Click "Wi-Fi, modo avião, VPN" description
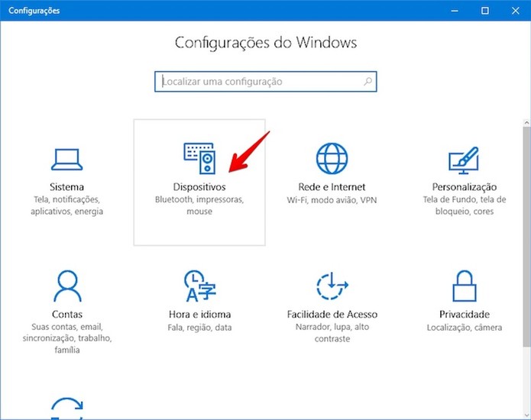This screenshot has height=420, width=531. pyautogui.click(x=332, y=200)
